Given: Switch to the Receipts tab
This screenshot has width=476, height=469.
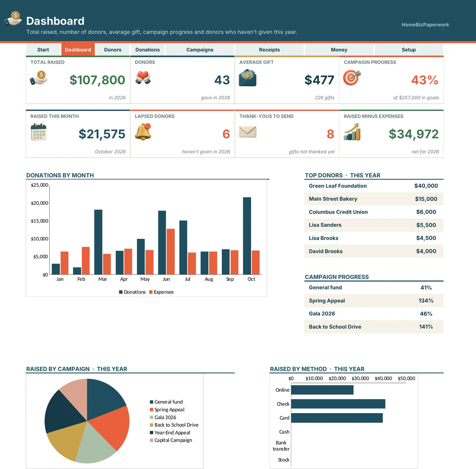Looking at the screenshot, I should [269, 50].
